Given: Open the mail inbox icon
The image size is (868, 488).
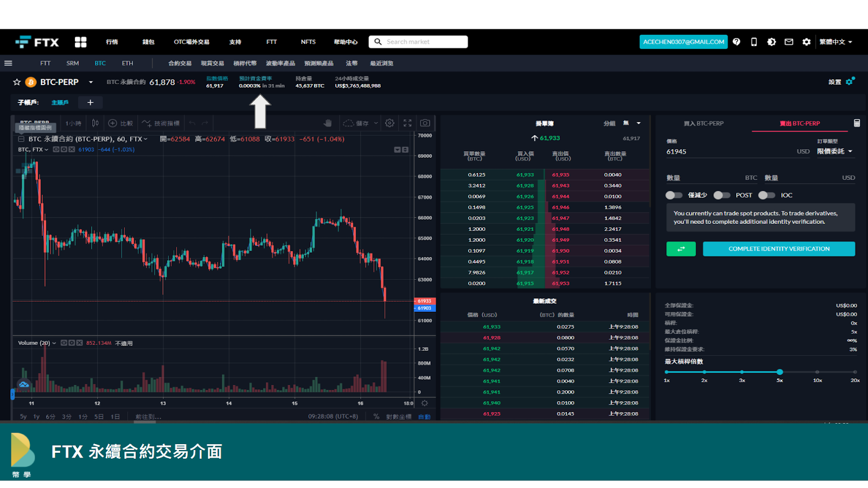Looking at the screenshot, I should [x=789, y=42].
